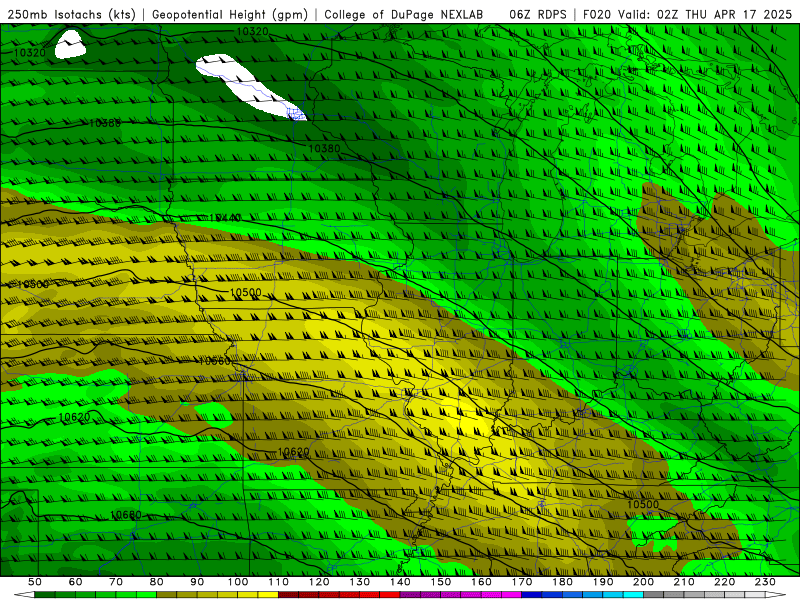This screenshot has width=800, height=600.
Task: Click the 10680 height contour label
Action: pos(126,515)
